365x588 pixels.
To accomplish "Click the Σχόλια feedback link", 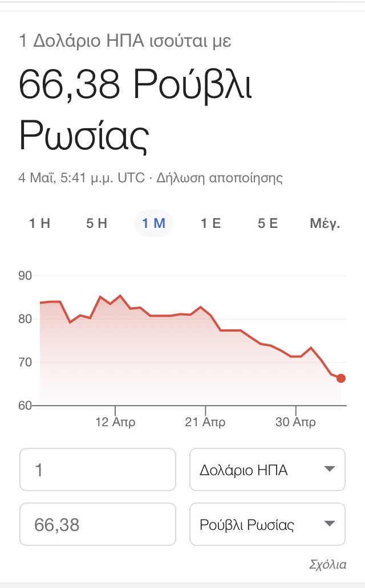I will (x=327, y=565).
